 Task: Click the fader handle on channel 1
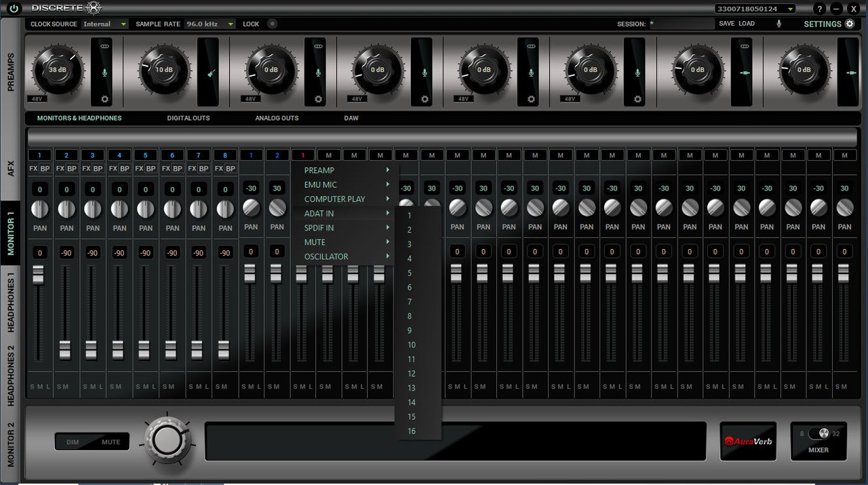click(x=39, y=275)
